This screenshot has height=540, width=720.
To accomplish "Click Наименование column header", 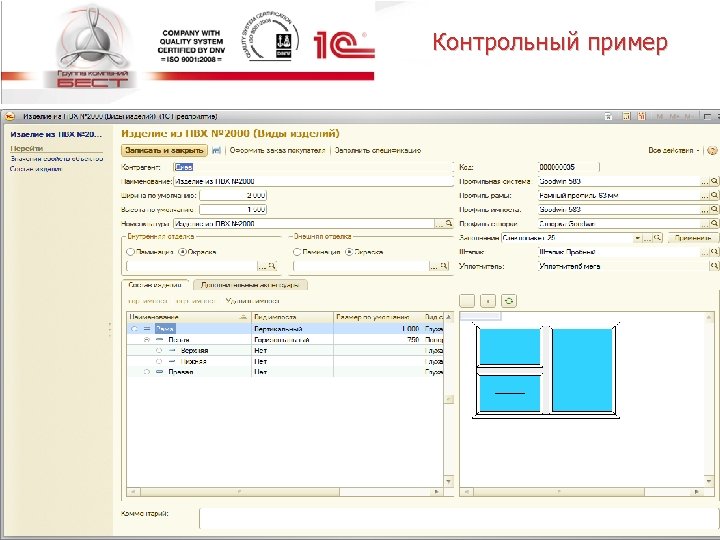I will pyautogui.click(x=189, y=317).
